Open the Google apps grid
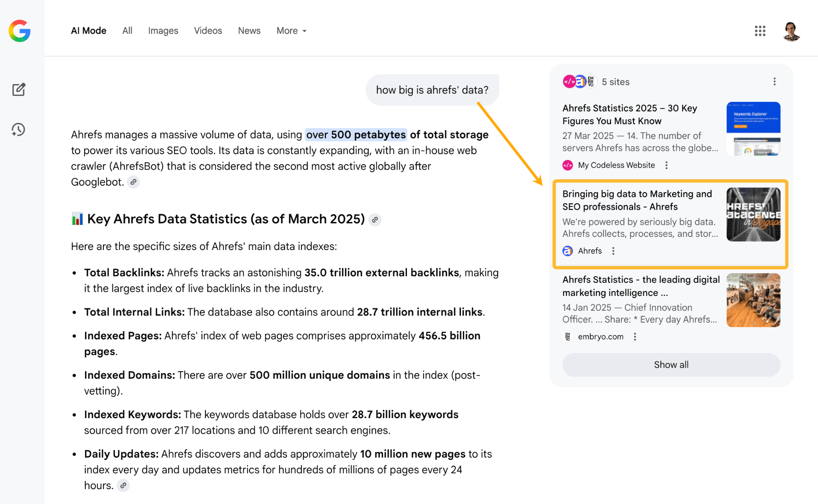The height and width of the screenshot is (504, 818). tap(760, 31)
